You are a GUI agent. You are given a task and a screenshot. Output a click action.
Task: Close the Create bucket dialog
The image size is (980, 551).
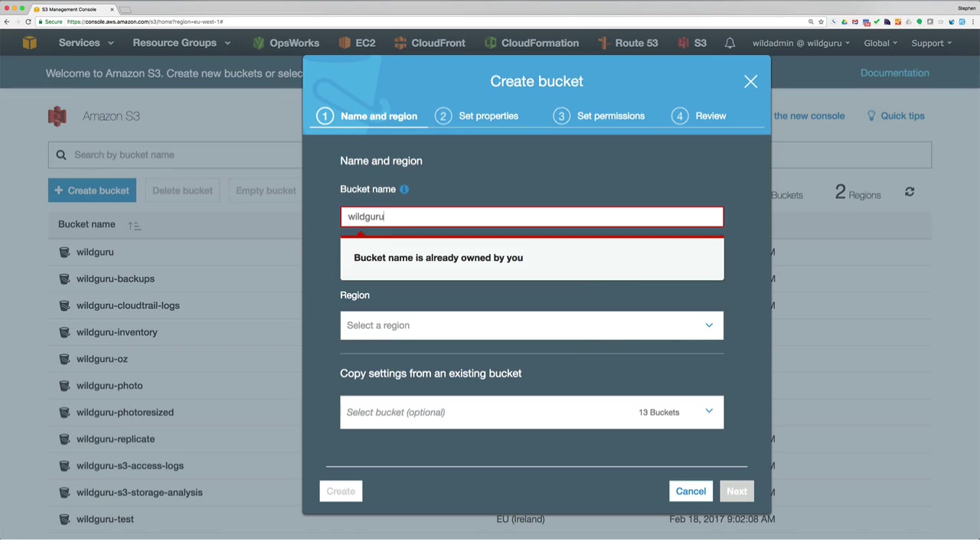[750, 81]
